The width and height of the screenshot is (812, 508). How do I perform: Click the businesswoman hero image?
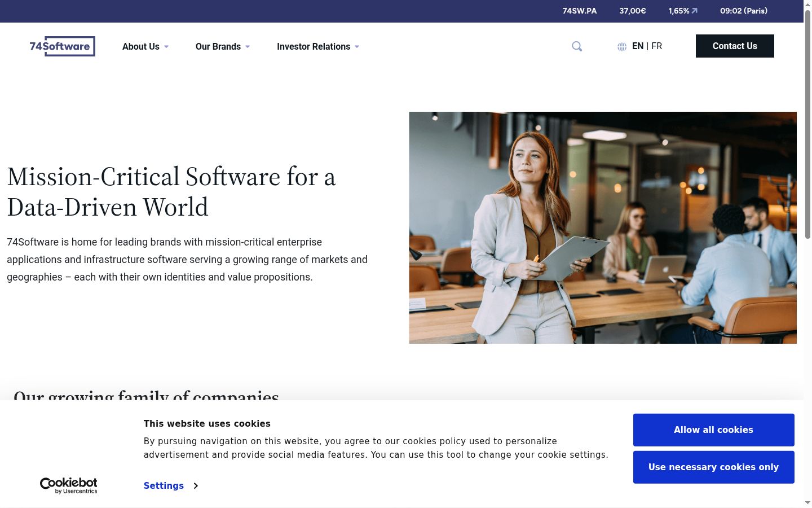603,227
